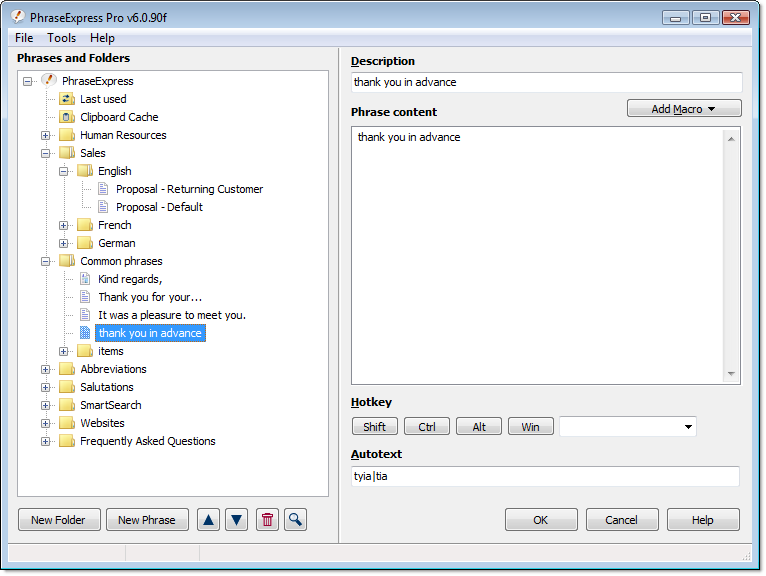766x576 pixels.
Task: Click the red trash delete button
Action: click(267, 520)
